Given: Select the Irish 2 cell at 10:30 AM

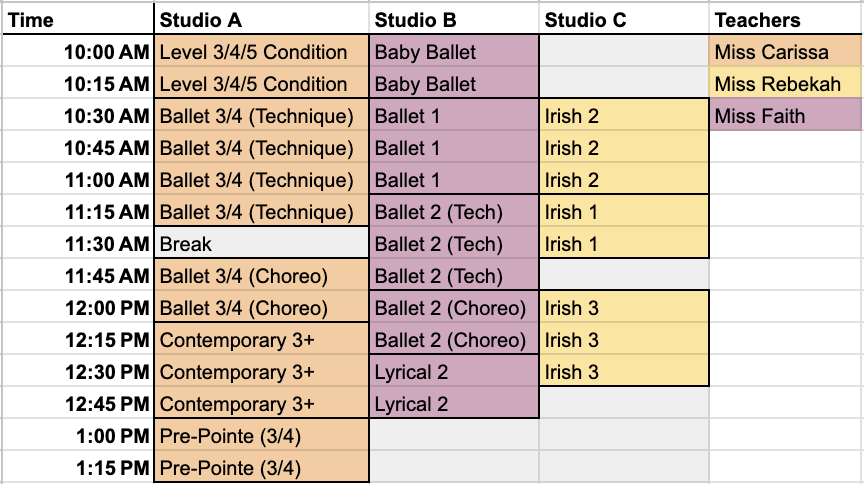Looking at the screenshot, I should (623, 116).
